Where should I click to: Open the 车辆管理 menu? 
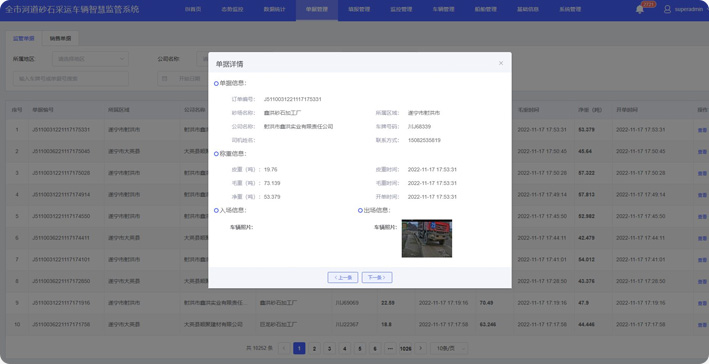443,9
